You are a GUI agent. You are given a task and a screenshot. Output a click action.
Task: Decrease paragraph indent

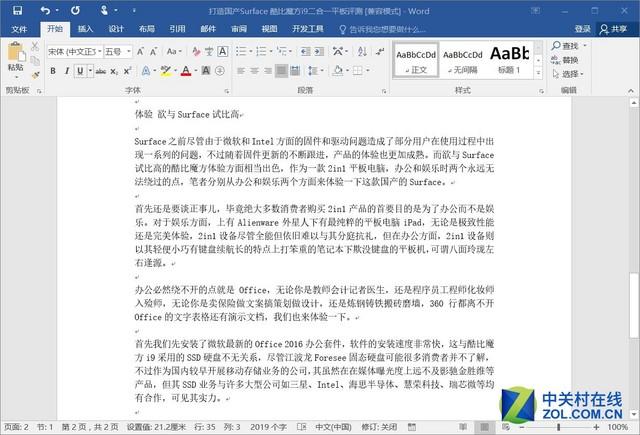(x=305, y=51)
